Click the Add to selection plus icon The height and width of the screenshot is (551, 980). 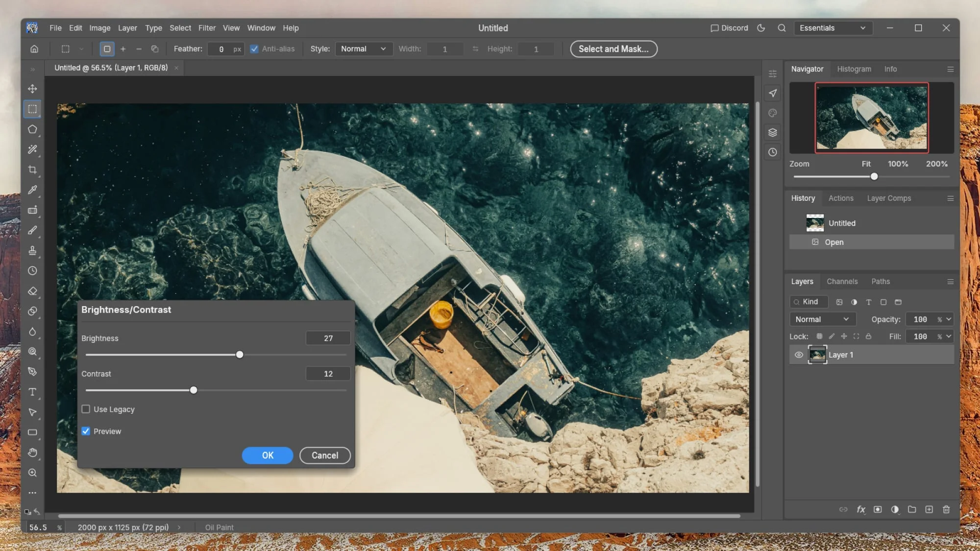pos(123,49)
